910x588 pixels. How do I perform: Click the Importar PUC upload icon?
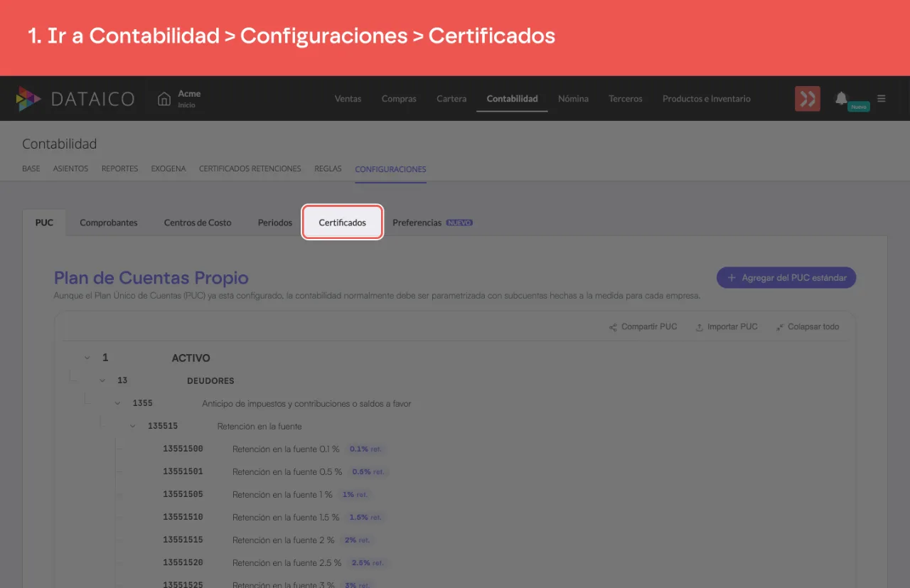point(700,327)
